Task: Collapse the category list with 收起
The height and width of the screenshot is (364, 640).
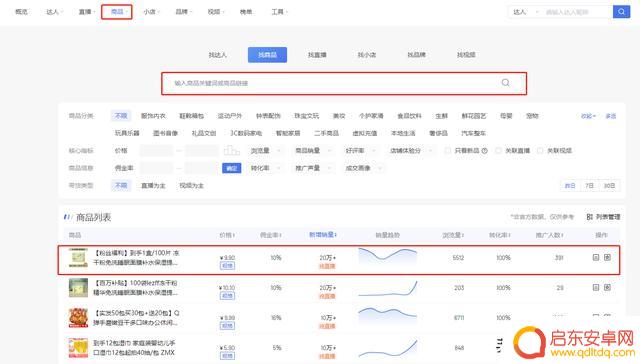Action: pos(588,116)
